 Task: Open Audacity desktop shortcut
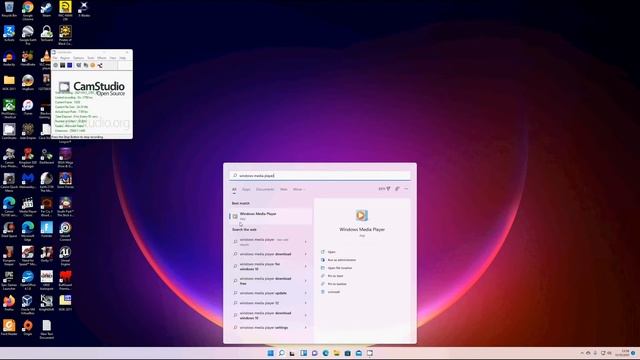tap(9, 58)
